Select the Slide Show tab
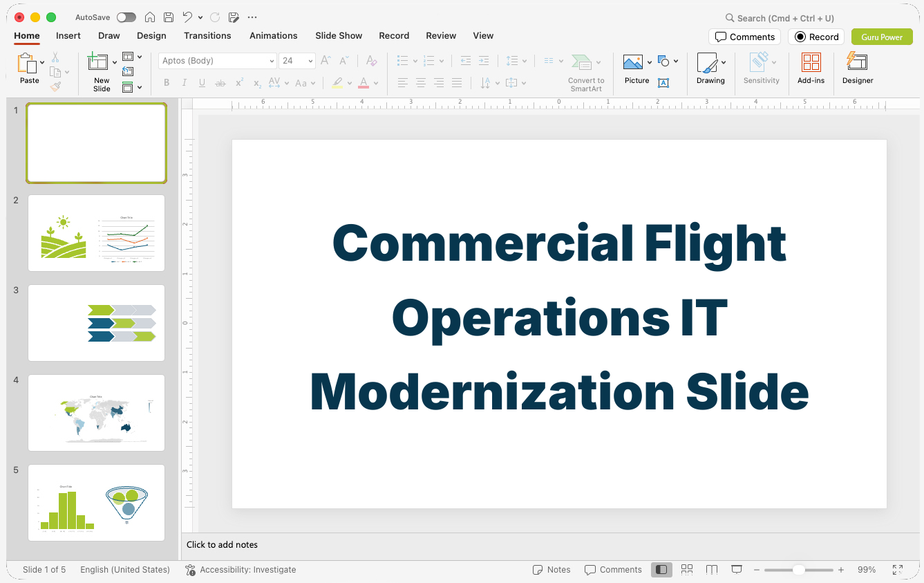The width and height of the screenshot is (924, 583). tap(339, 35)
